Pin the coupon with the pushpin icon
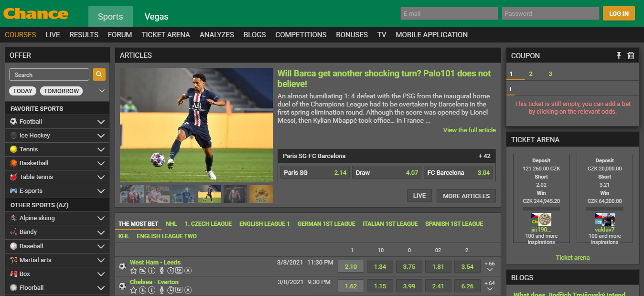644x296 pixels. point(619,56)
